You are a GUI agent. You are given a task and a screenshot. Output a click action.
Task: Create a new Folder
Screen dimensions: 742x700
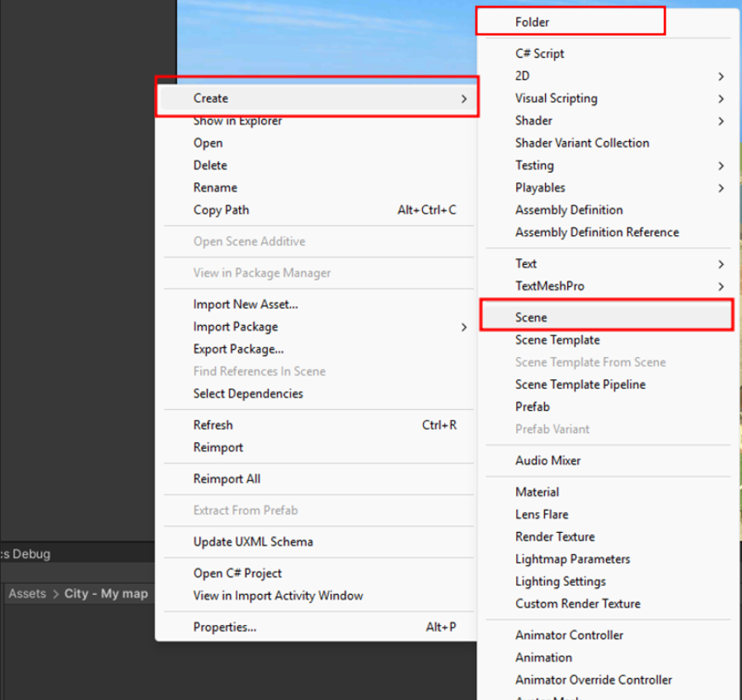pos(532,22)
